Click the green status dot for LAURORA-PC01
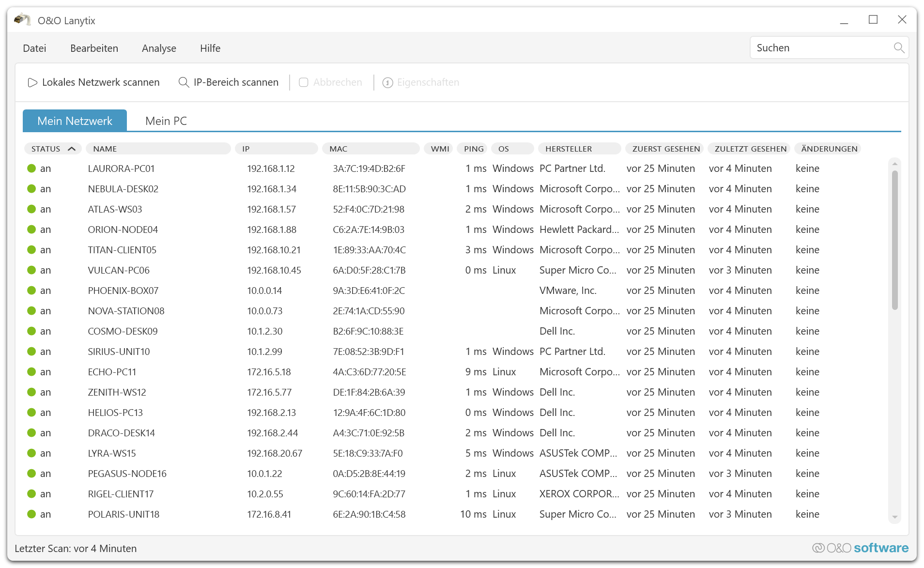924x568 pixels. pos(31,169)
